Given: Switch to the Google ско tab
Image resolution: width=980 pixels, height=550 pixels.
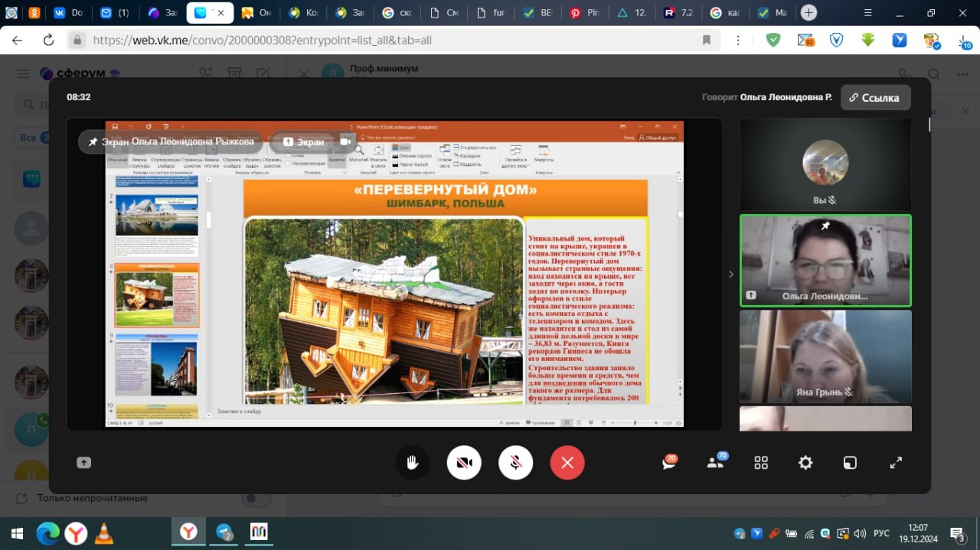Looking at the screenshot, I should click(x=397, y=13).
